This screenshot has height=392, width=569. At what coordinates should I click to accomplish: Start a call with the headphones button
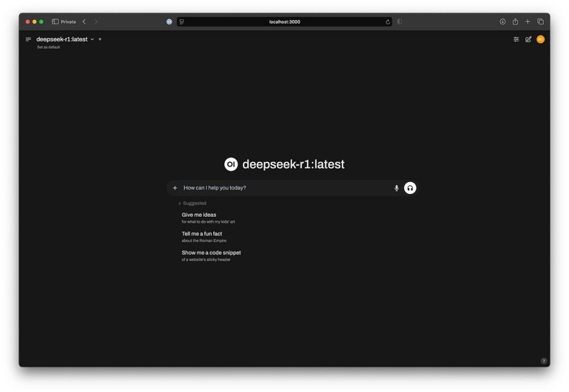pos(410,188)
